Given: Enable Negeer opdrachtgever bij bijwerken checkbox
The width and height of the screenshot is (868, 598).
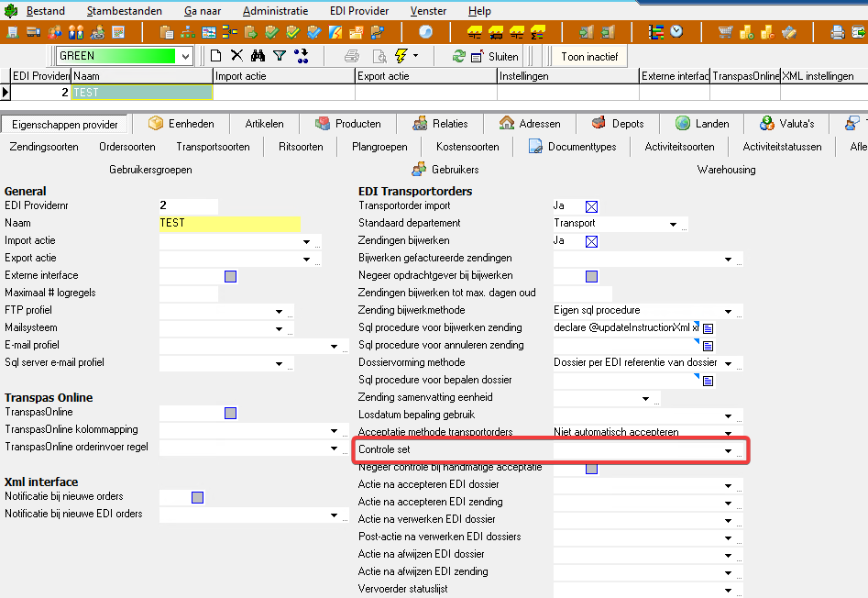Looking at the screenshot, I should (591, 276).
